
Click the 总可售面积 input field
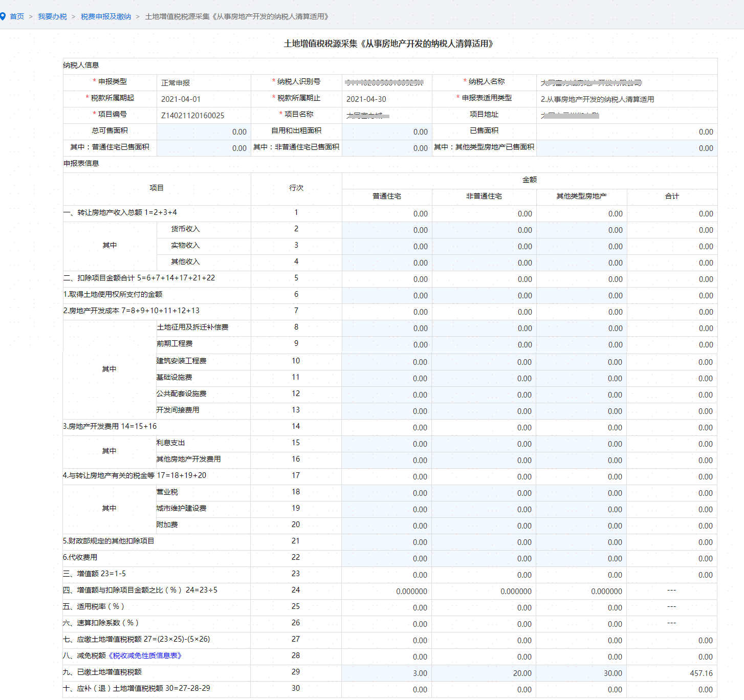pyautogui.click(x=204, y=132)
